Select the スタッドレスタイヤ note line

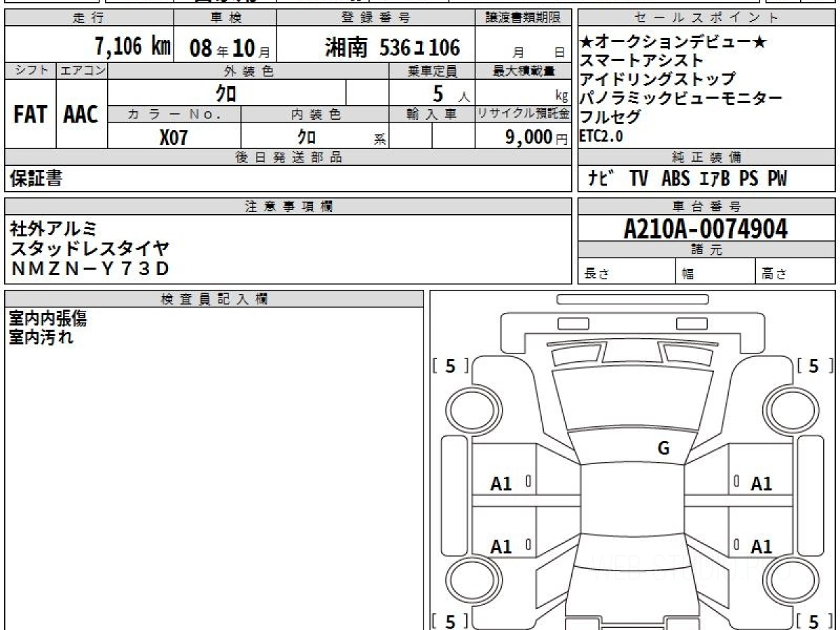tap(90, 248)
